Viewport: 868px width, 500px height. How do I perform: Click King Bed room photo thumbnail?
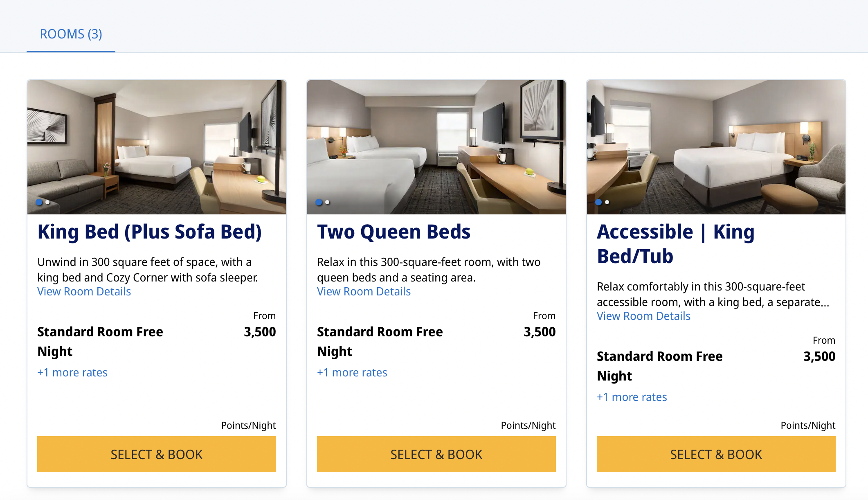pyautogui.click(x=156, y=146)
